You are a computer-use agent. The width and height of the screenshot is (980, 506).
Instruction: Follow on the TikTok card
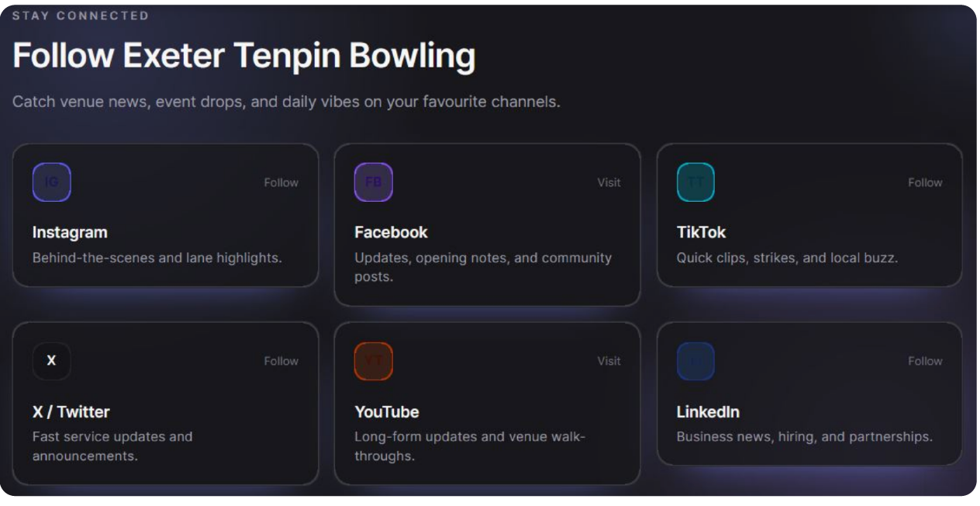tap(925, 182)
